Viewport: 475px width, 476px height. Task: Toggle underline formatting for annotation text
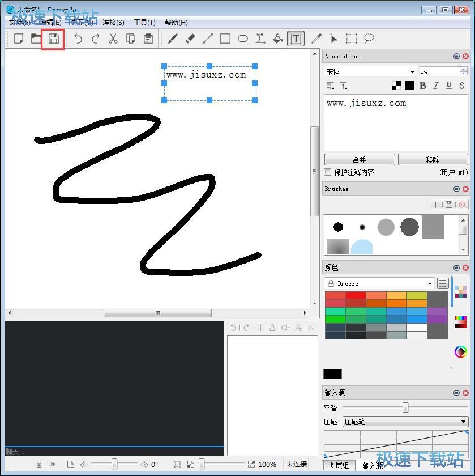(448, 86)
